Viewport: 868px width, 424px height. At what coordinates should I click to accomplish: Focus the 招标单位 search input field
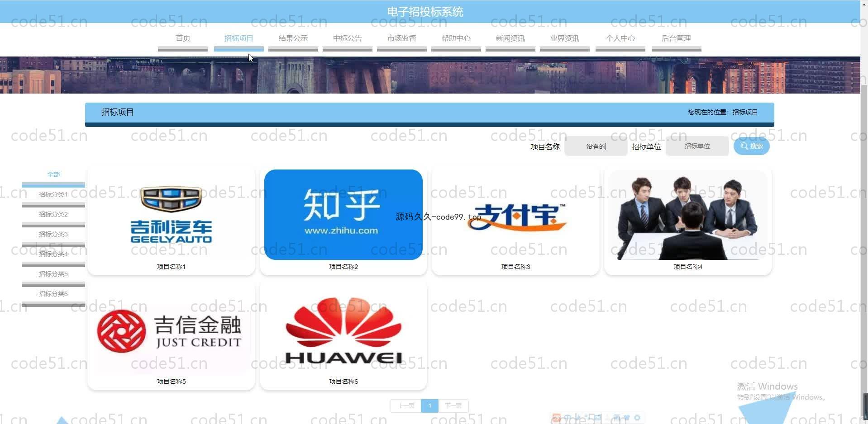pyautogui.click(x=697, y=146)
